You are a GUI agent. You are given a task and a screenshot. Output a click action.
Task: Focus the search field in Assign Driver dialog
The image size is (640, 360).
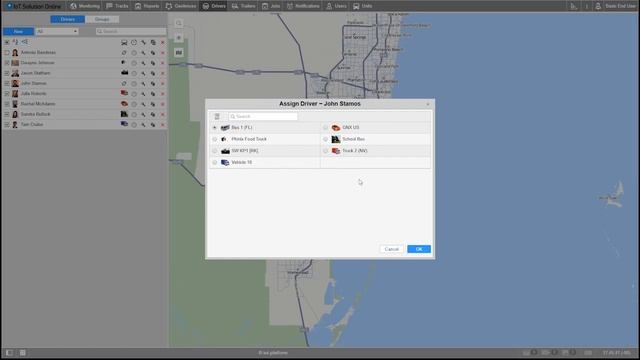(263, 116)
